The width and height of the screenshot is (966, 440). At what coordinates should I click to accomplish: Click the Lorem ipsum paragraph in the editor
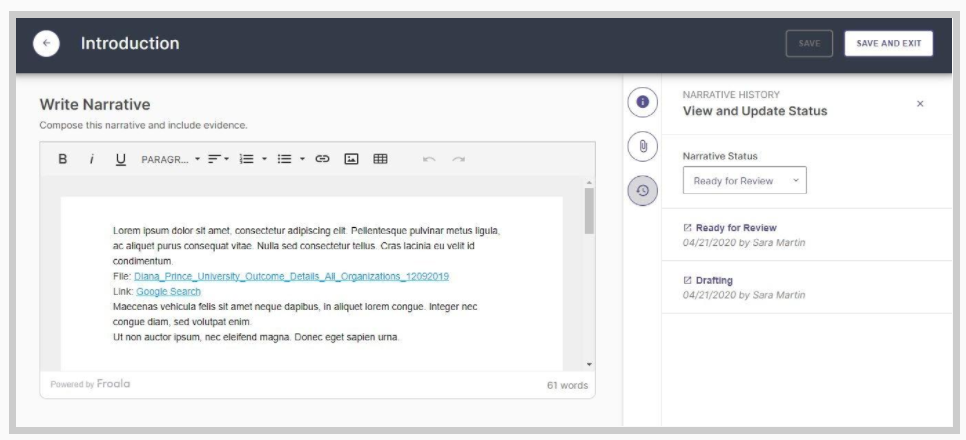pos(306,246)
